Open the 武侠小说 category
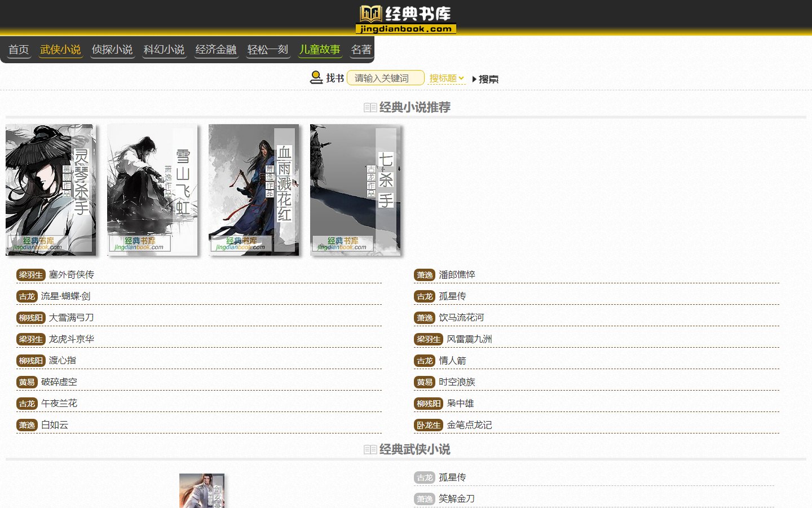Image resolution: width=812 pixels, height=508 pixels. pos(60,50)
